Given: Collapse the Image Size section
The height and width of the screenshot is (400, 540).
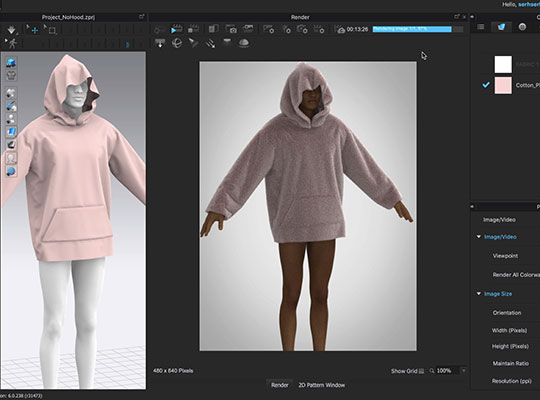Looking at the screenshot, I should 478,294.
